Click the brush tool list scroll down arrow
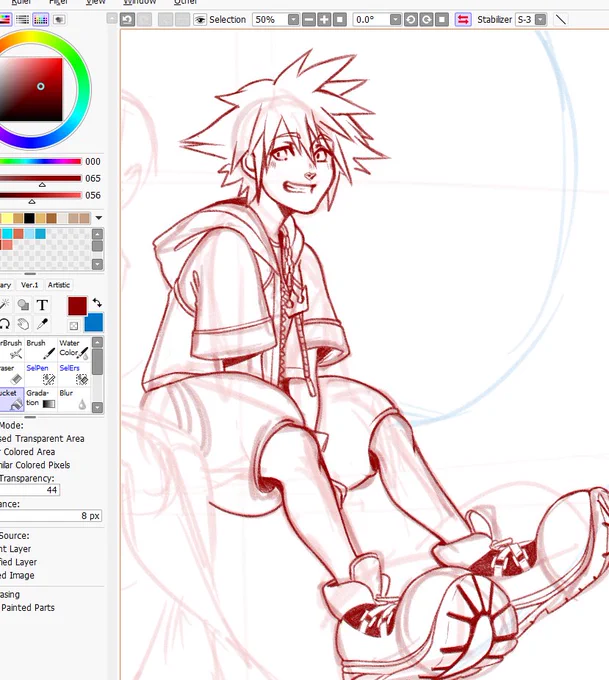The height and width of the screenshot is (680, 609). (98, 407)
